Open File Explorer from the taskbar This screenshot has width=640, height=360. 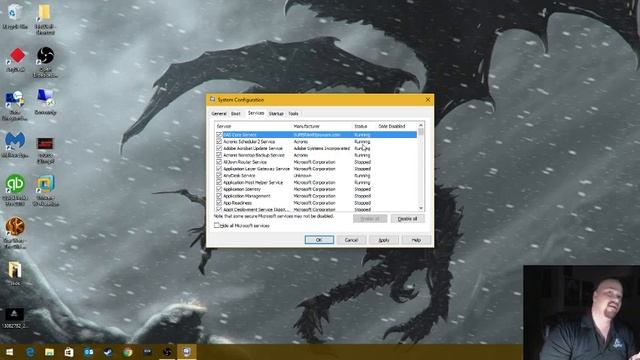pos(49,352)
